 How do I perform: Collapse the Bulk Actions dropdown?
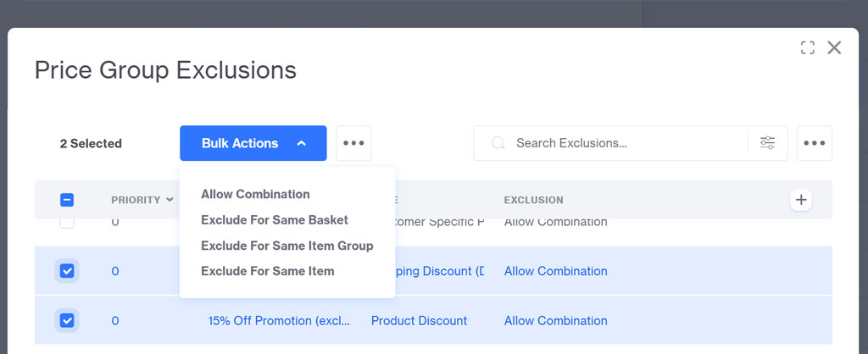[x=253, y=143]
